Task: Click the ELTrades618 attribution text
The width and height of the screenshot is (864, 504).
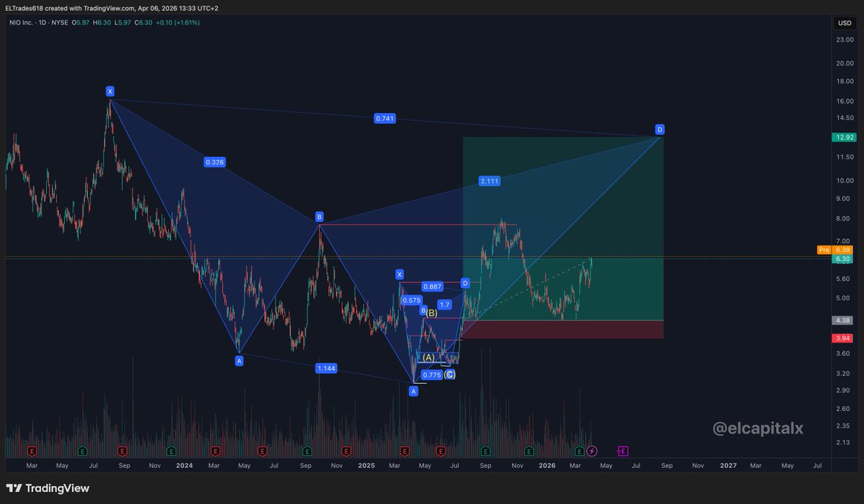Action: (24, 7)
